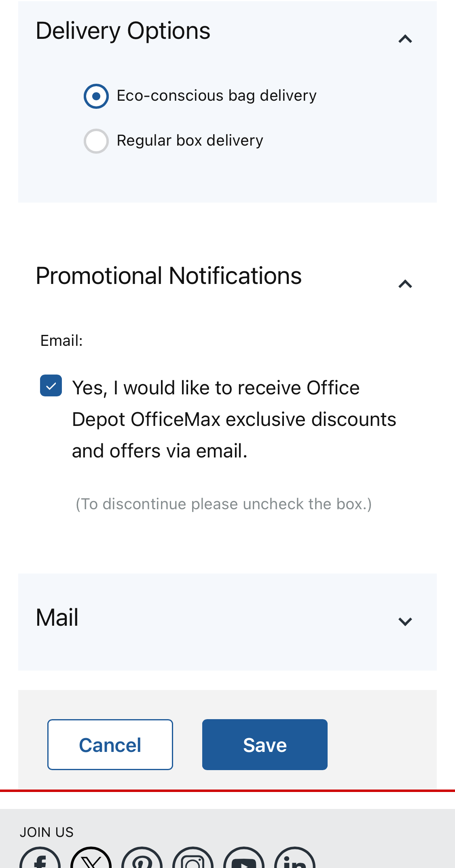Screen dimensions: 455x868
Task: Click the JOIN US label
Action: tap(47, 832)
